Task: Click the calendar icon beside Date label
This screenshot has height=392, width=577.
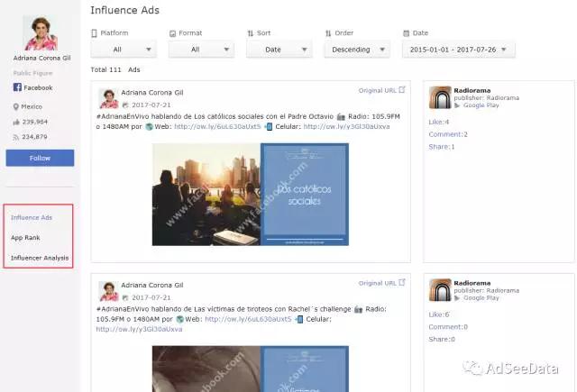Action: coord(407,32)
